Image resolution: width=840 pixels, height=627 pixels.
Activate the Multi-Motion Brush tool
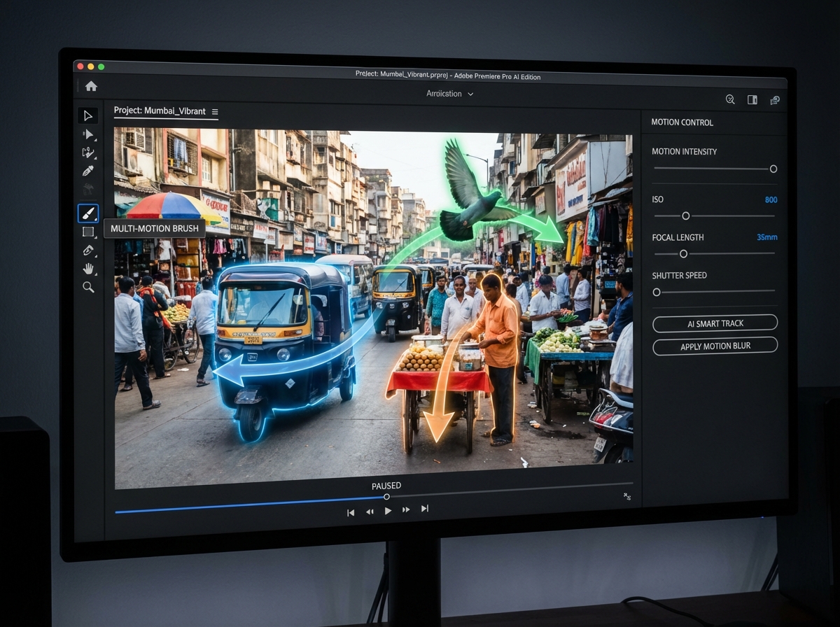(88, 213)
